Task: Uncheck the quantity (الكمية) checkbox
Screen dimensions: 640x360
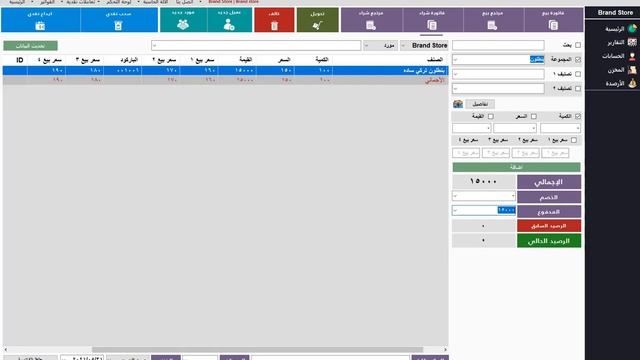Action: pos(578,116)
